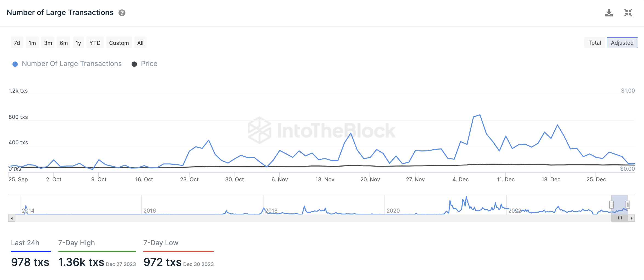Show the All time range

click(x=140, y=43)
